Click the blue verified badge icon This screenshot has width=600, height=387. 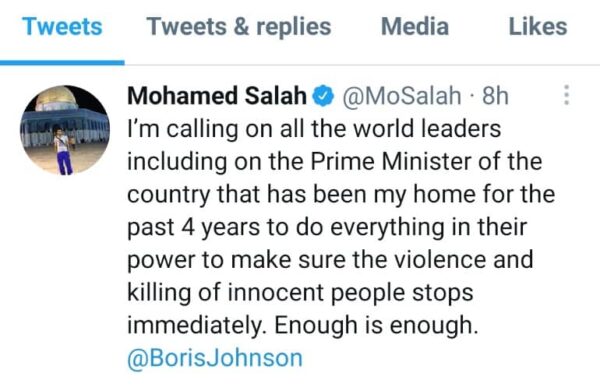pyautogui.click(x=323, y=96)
